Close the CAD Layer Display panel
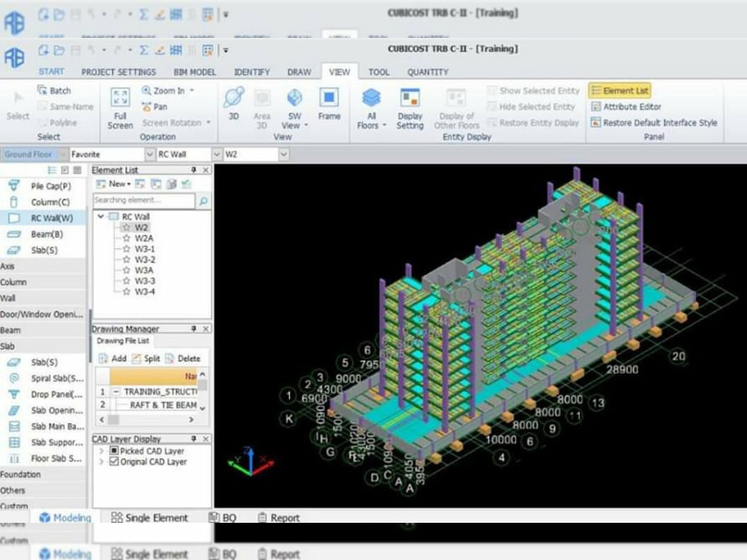 pyautogui.click(x=206, y=438)
